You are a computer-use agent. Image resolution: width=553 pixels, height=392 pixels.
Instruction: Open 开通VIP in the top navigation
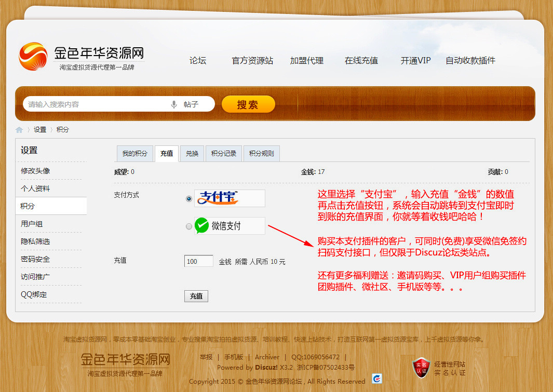coord(416,61)
